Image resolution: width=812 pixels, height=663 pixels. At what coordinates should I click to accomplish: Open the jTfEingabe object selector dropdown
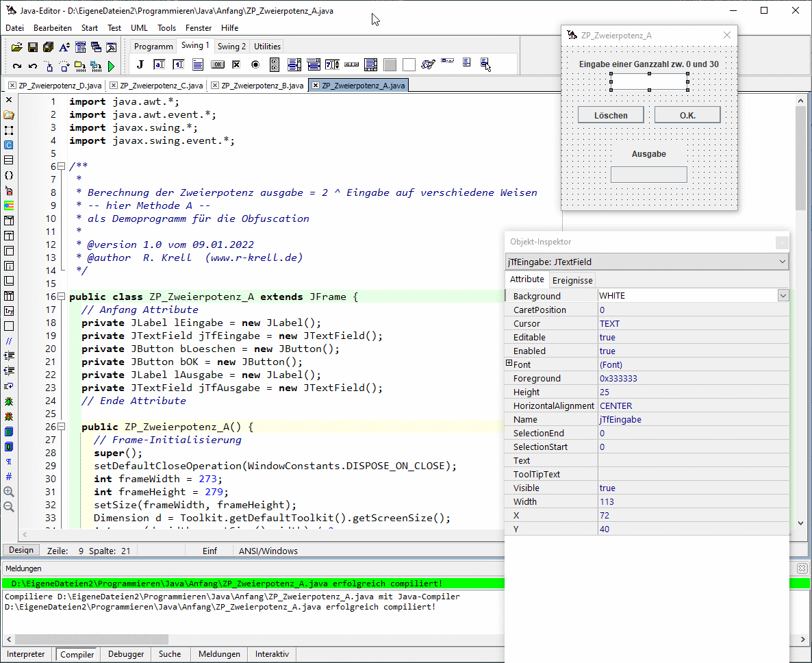(x=783, y=262)
